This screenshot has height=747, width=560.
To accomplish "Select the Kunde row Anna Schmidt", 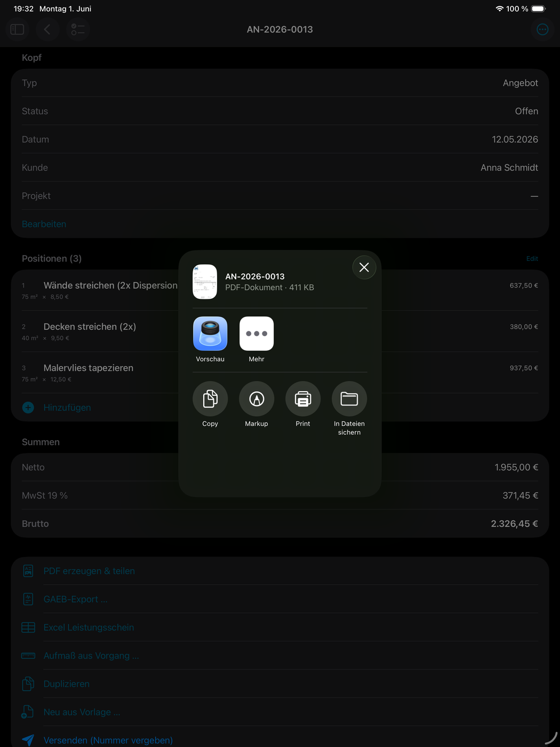I will pyautogui.click(x=280, y=168).
